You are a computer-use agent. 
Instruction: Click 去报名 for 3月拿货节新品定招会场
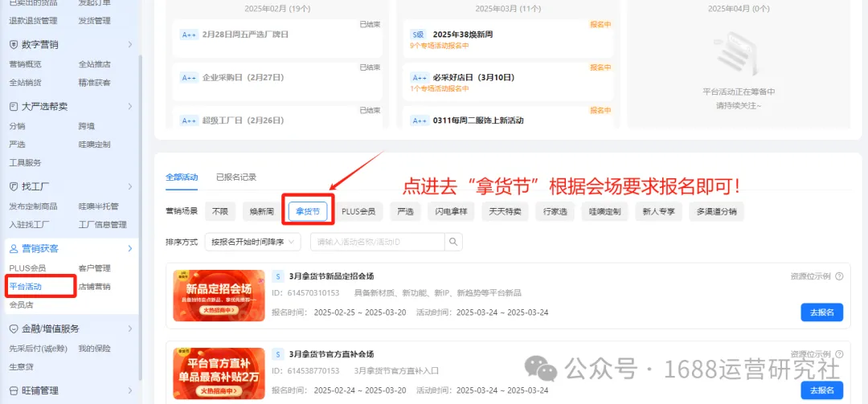tap(822, 312)
